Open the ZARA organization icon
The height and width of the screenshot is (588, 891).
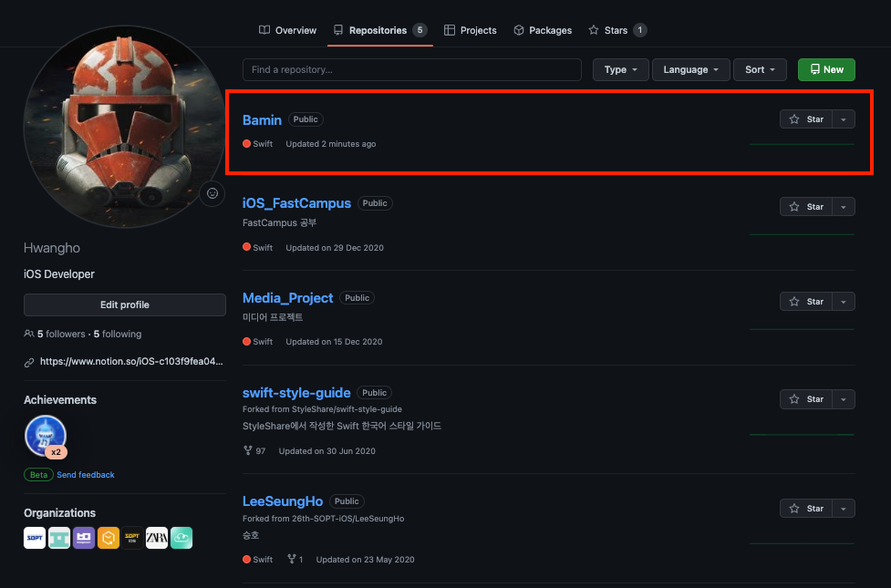(x=157, y=538)
